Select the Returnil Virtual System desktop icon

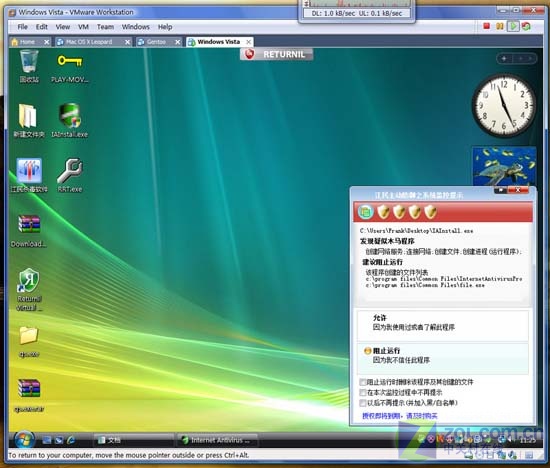29,289
